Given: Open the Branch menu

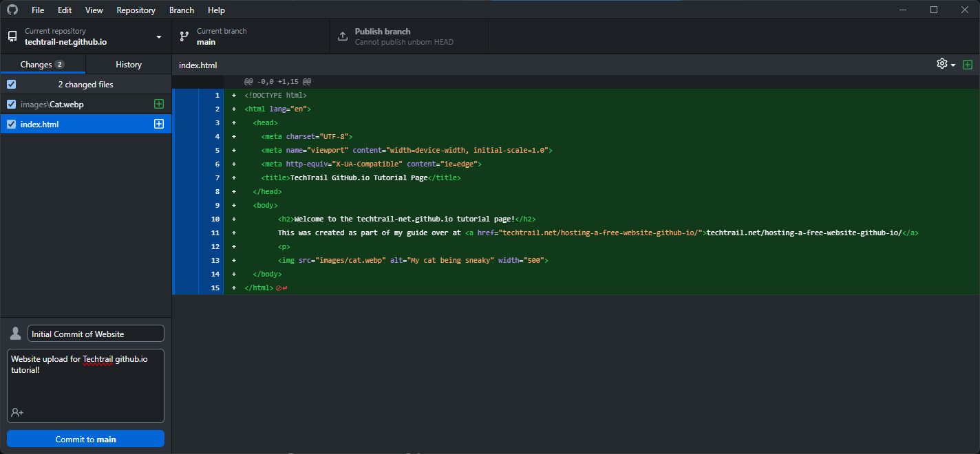Looking at the screenshot, I should tap(182, 10).
